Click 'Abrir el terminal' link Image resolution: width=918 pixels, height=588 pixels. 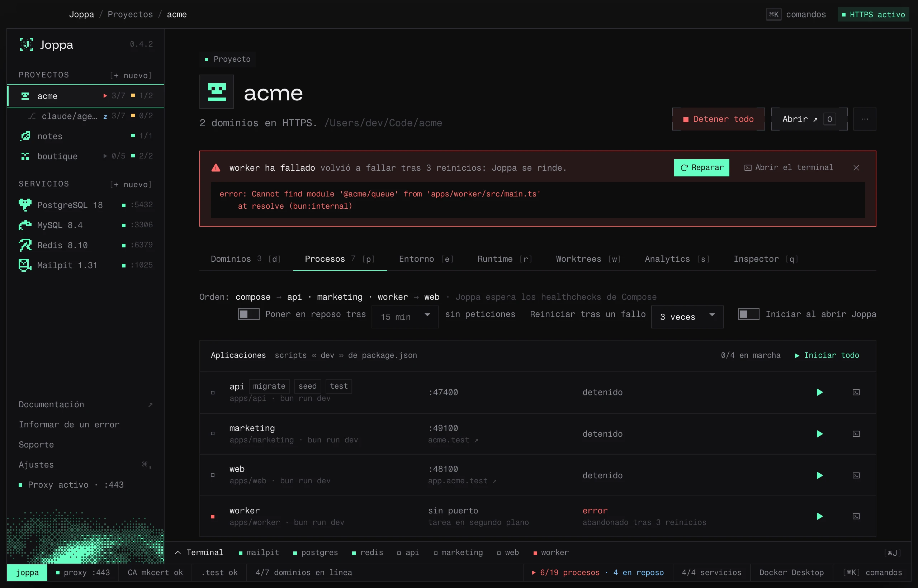[x=789, y=168]
